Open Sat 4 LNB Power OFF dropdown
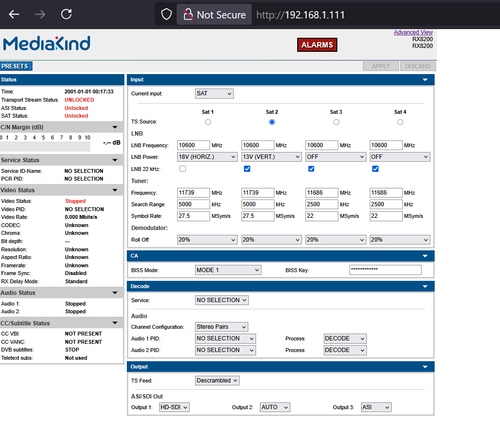Screen dimensions: 500x429 [400, 157]
